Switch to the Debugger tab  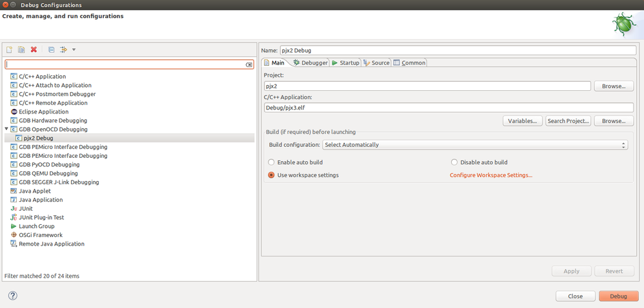(310, 63)
